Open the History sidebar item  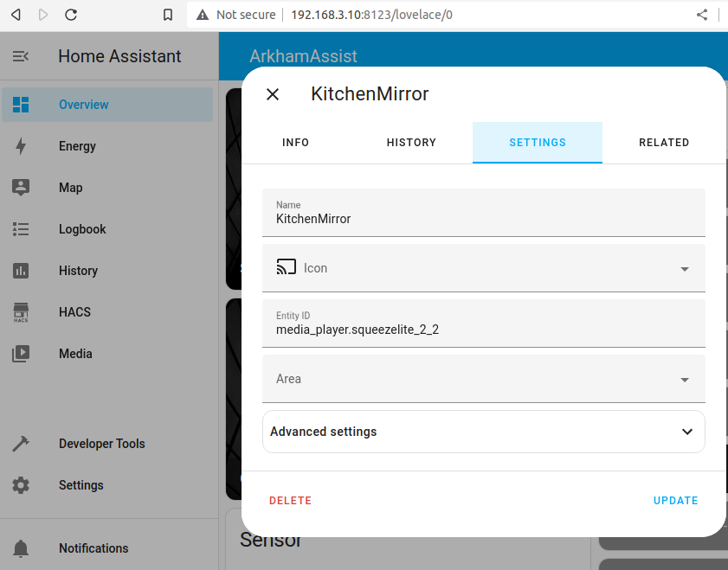click(107, 271)
